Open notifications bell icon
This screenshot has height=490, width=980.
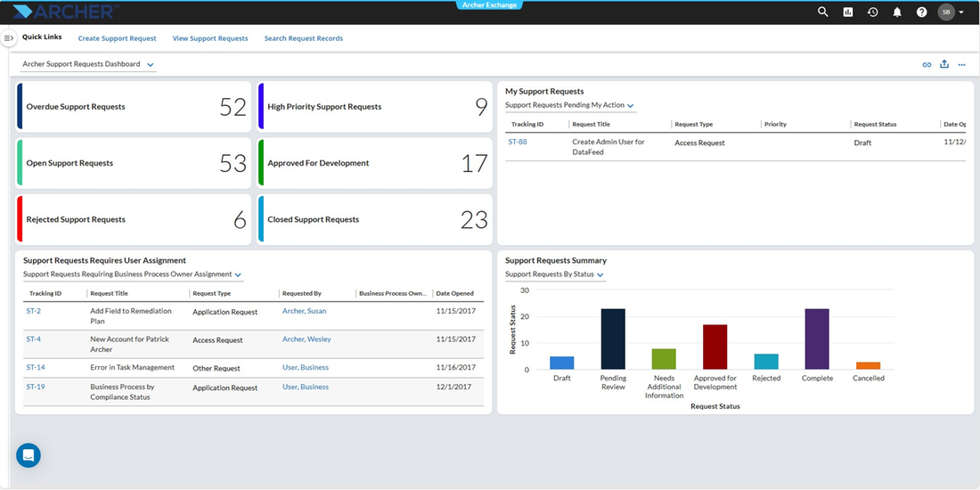(897, 12)
